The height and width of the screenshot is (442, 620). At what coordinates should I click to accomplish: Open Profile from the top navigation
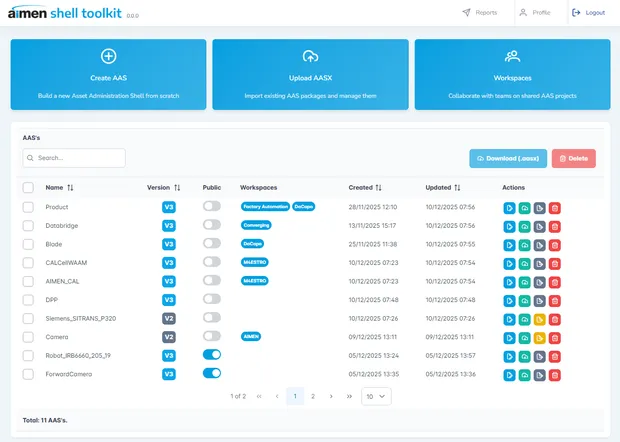click(535, 13)
